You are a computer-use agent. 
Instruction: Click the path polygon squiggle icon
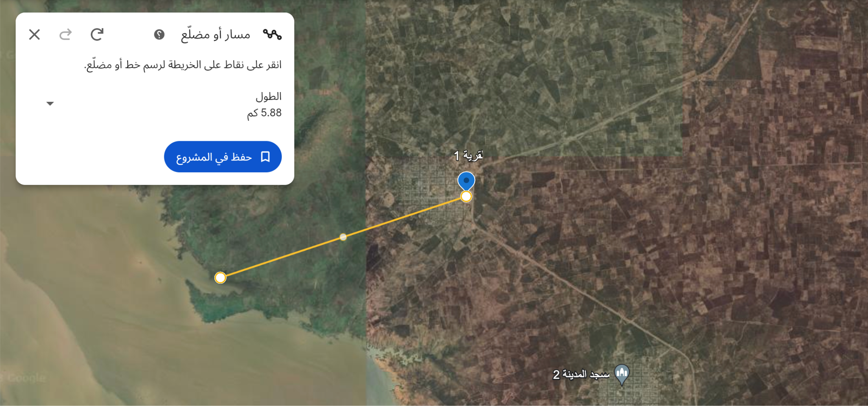(x=272, y=34)
